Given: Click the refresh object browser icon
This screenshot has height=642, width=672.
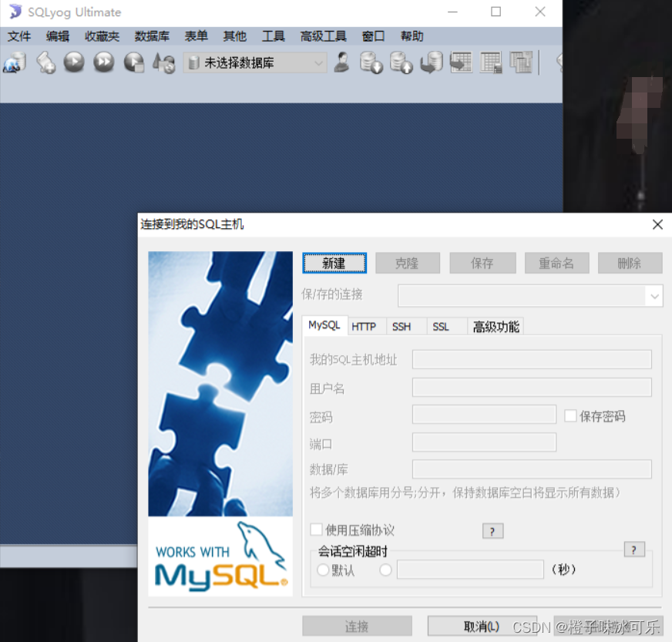Looking at the screenshot, I should pyautogui.click(x=164, y=63).
